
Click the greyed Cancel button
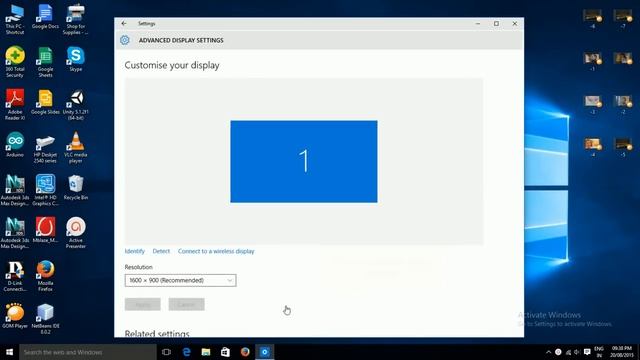click(x=187, y=304)
